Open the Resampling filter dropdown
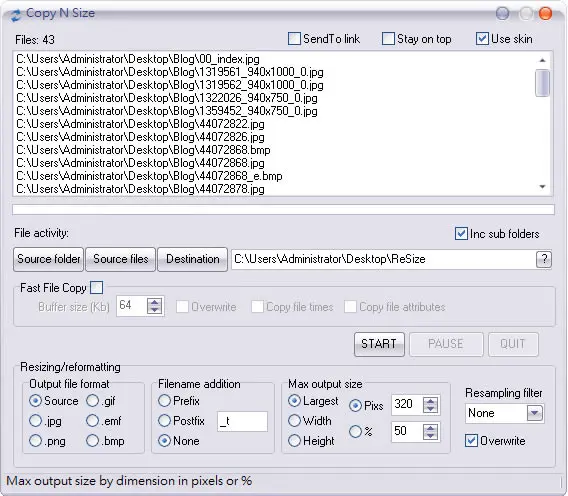Viewport: 568px width, 496px height. [535, 413]
